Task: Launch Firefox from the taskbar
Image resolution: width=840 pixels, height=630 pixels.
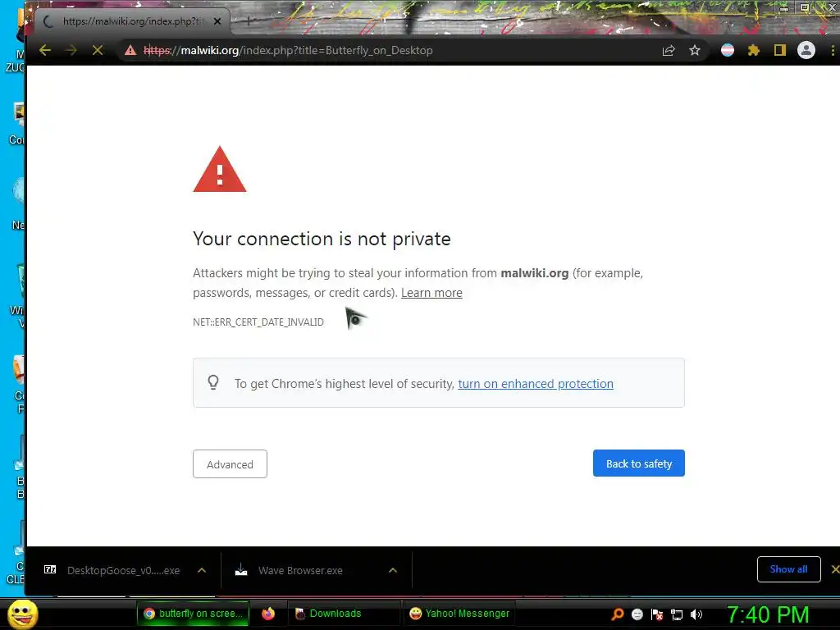Action: point(268,614)
